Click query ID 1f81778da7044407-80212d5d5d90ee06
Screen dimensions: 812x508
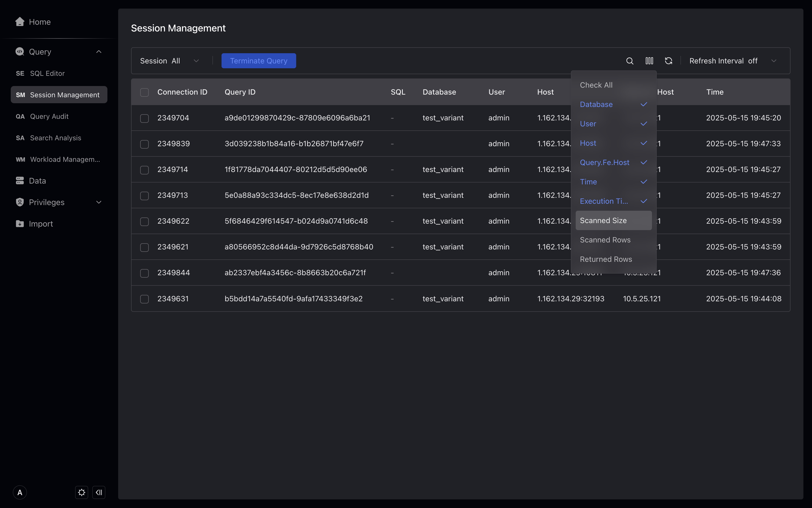point(296,170)
